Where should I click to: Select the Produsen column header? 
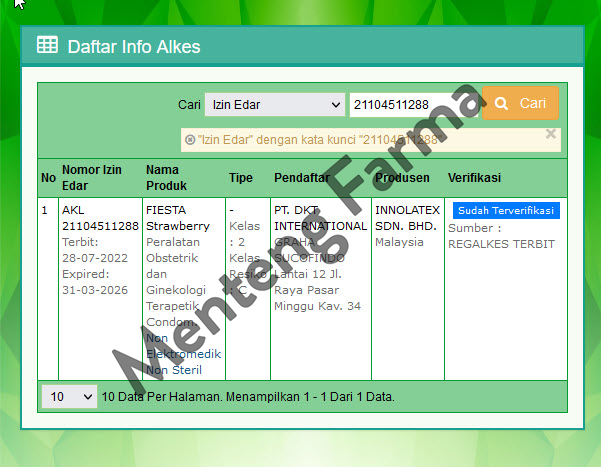coord(402,178)
